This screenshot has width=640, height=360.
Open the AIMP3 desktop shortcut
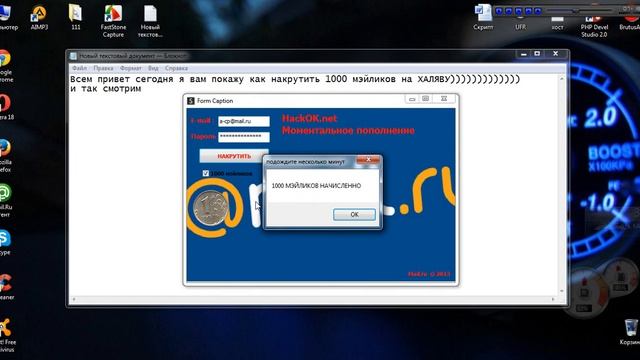[39, 18]
